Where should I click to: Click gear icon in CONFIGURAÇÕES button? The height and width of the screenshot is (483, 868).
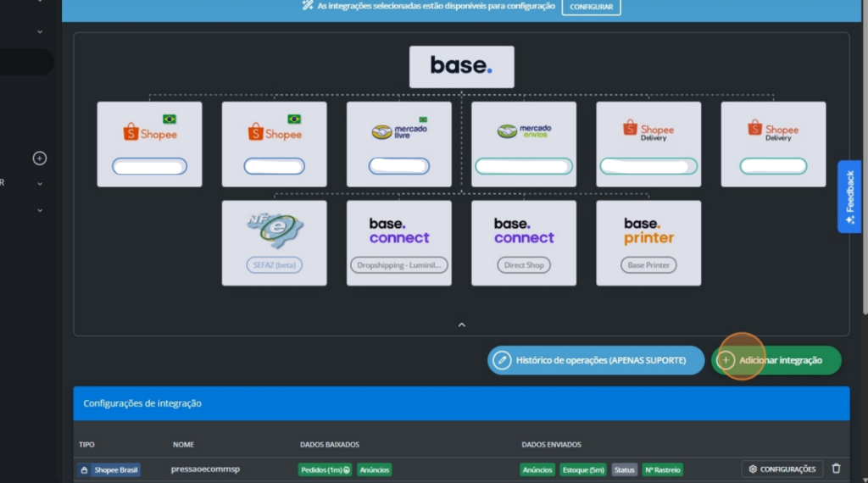tap(753, 469)
